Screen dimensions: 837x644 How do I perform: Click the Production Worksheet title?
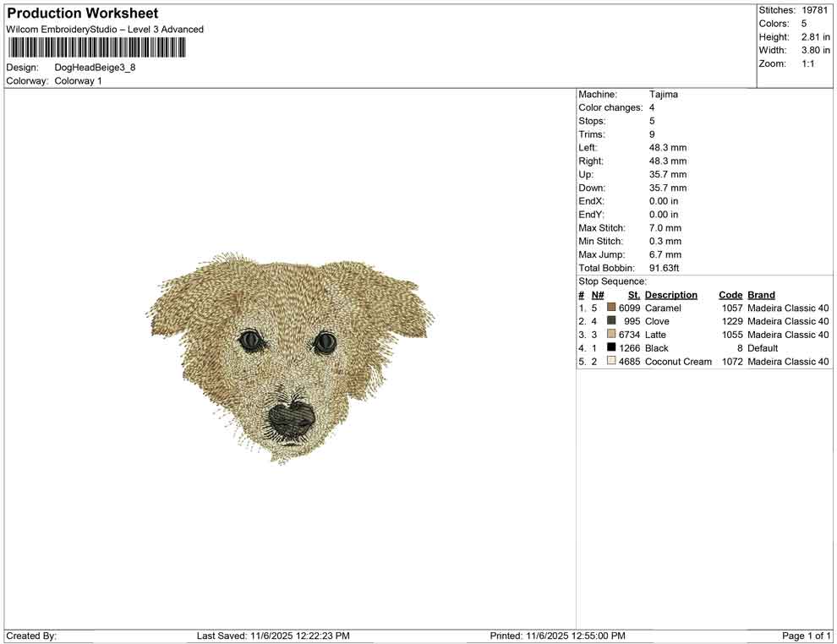(82, 14)
